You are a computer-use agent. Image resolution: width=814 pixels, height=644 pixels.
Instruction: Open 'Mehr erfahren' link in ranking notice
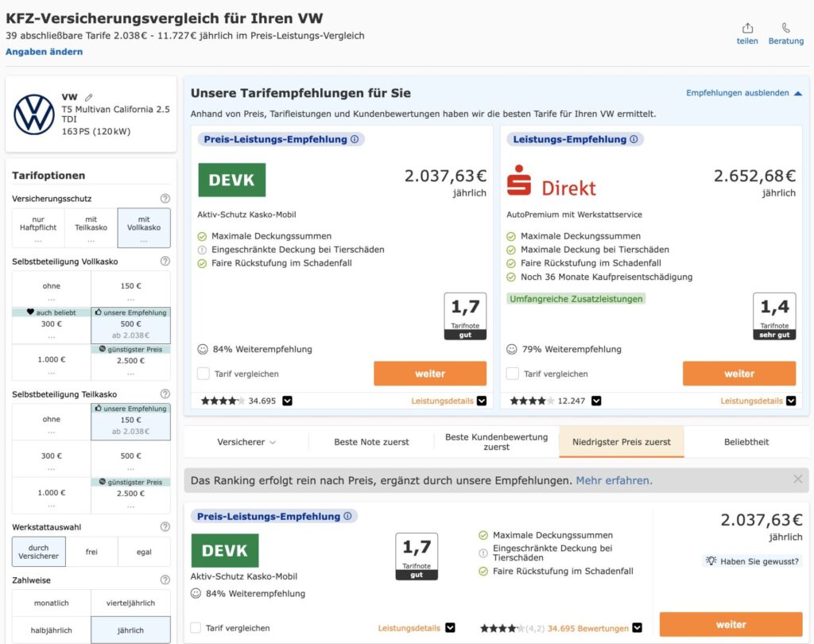click(614, 480)
